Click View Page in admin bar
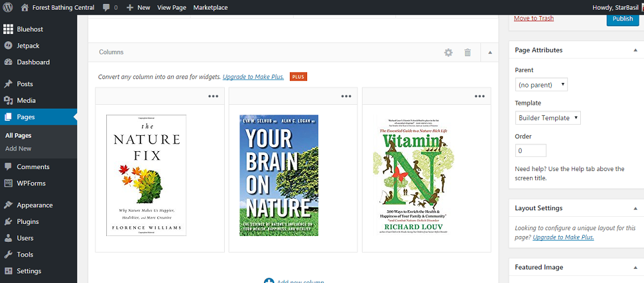The width and height of the screenshot is (644, 283). pyautogui.click(x=172, y=7)
